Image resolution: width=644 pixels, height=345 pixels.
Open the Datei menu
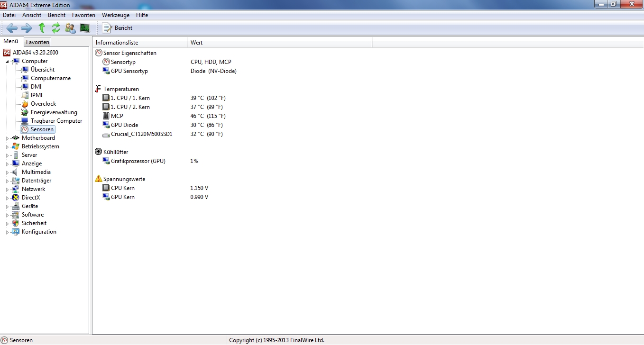9,15
